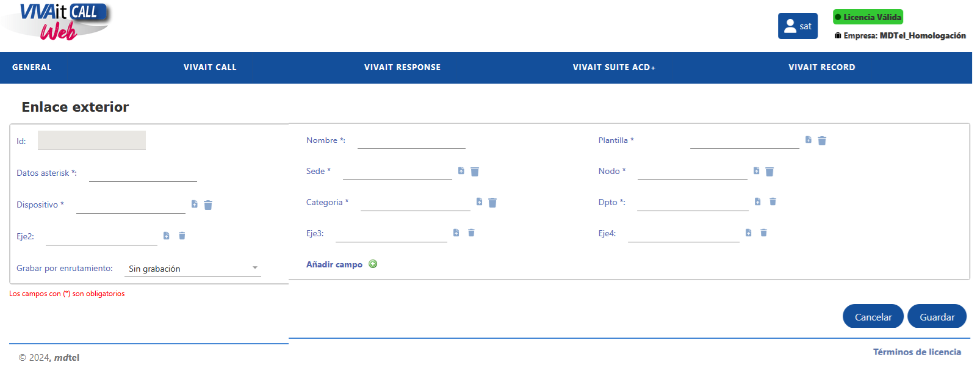This screenshot has height=373, width=980.
Task: Click the trash icon beside Dispositivo field
Action: tap(208, 205)
